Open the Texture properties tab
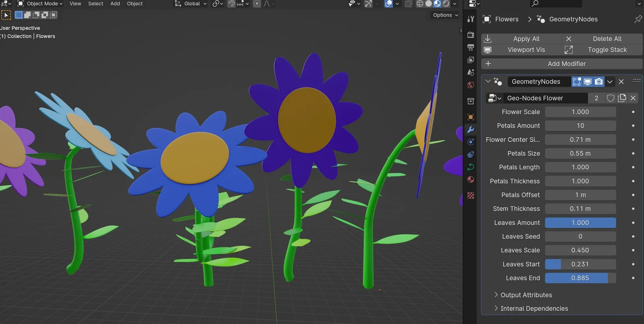The width and height of the screenshot is (644, 324). click(x=471, y=195)
